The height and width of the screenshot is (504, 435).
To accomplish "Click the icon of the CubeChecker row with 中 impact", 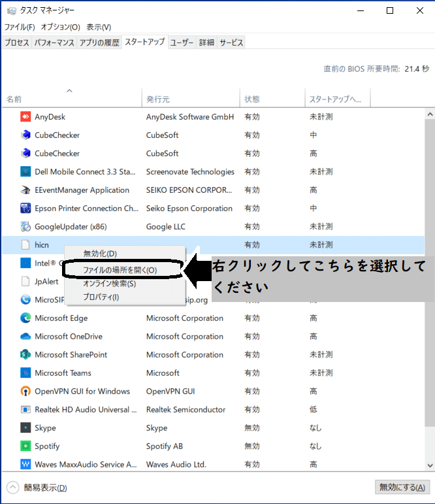I will click(25, 135).
